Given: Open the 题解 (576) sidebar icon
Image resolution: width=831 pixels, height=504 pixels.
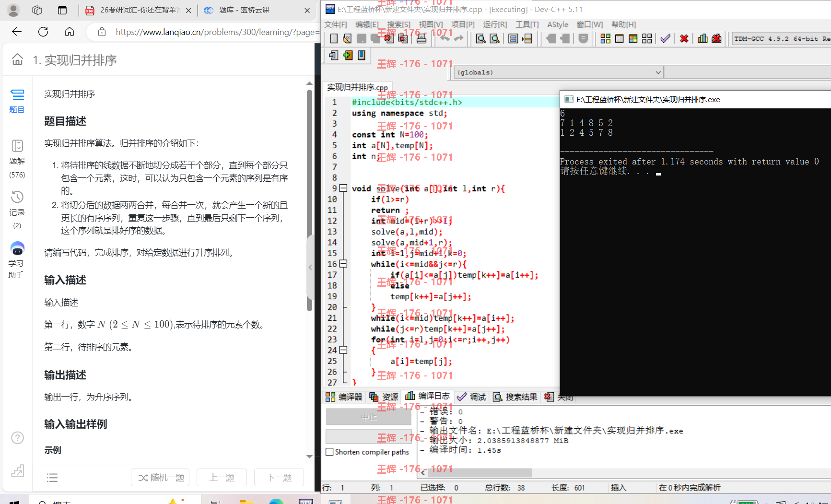Looking at the screenshot, I should (17, 159).
